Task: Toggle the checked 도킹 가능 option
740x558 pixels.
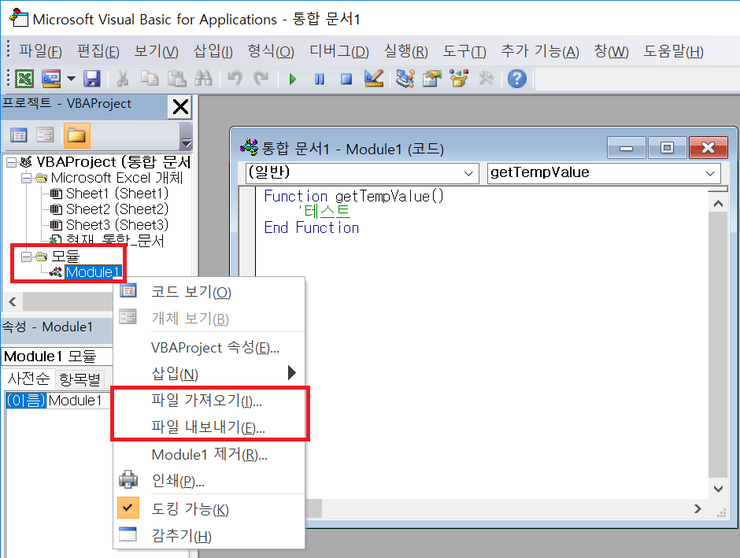Action: [190, 509]
